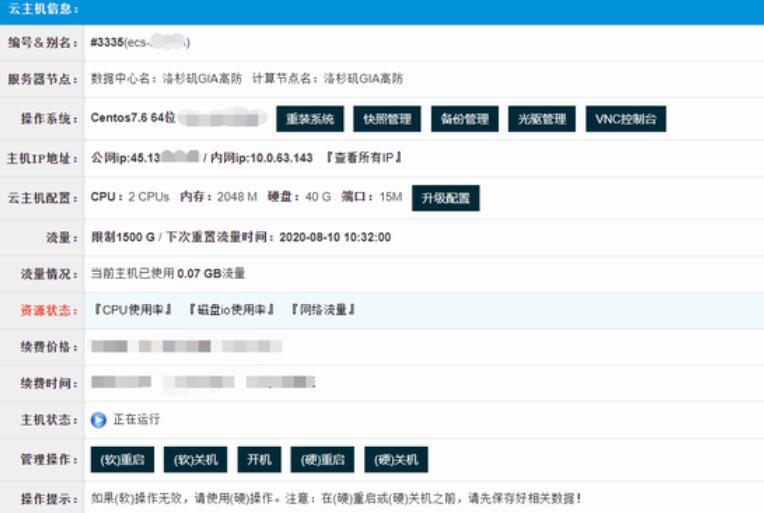Select the 0.07 GB used traffic value
The image size is (764, 513).
(200, 273)
